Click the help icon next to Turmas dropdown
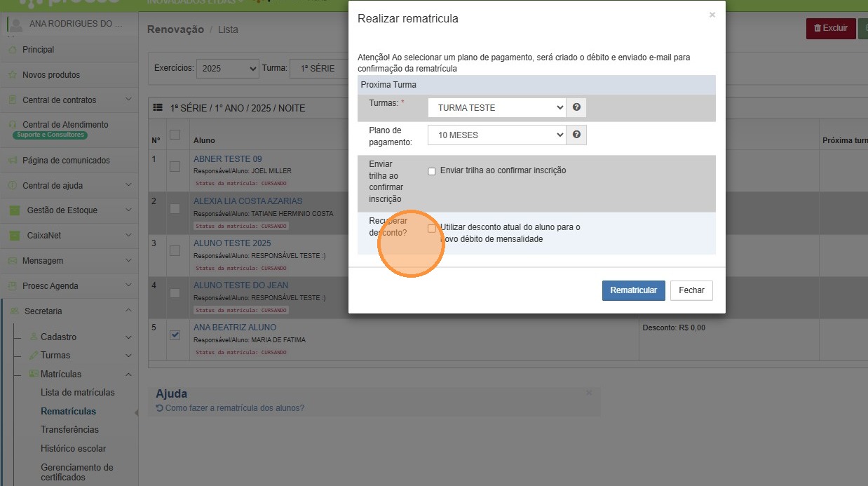The width and height of the screenshot is (868, 486). [x=576, y=107]
